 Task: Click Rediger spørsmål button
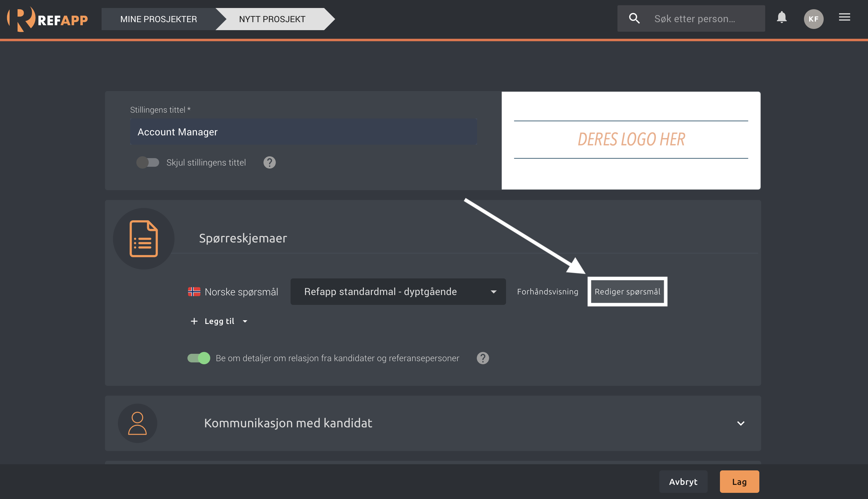pyautogui.click(x=627, y=292)
